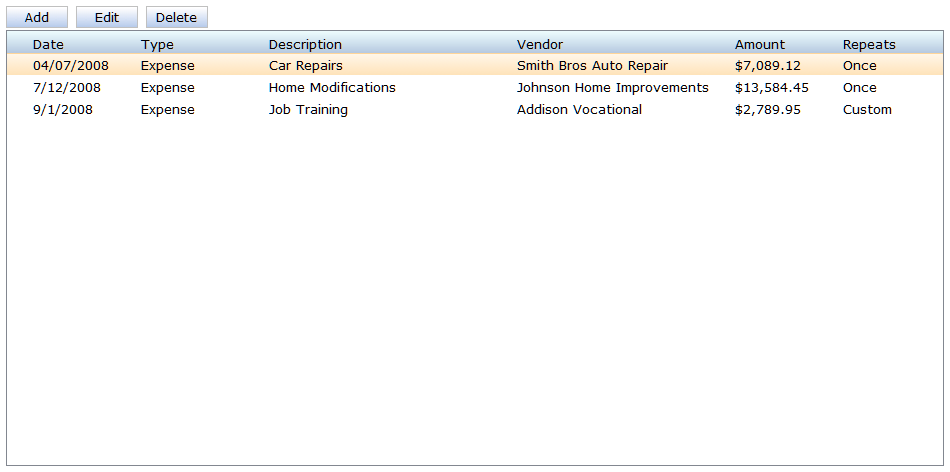Select the Car Repairs row
Viewport: 950px width, 472px height.
point(475,65)
